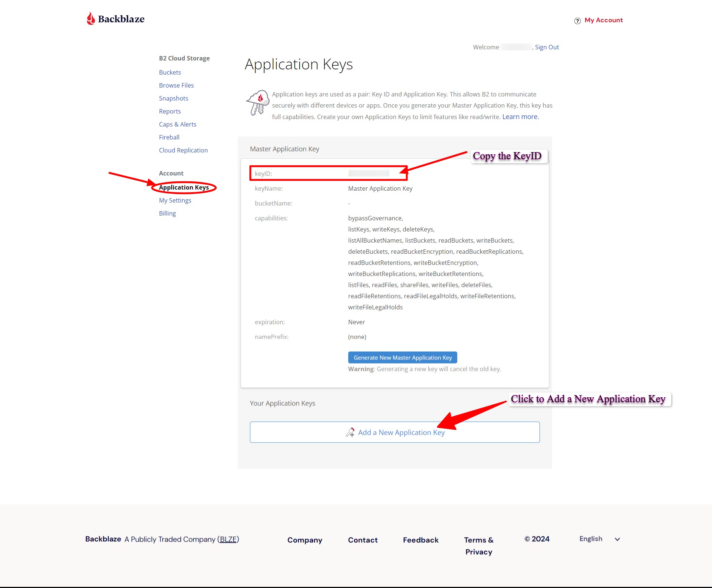Open Caps & Alerts page
Screen dimensions: 712x588
(178, 124)
